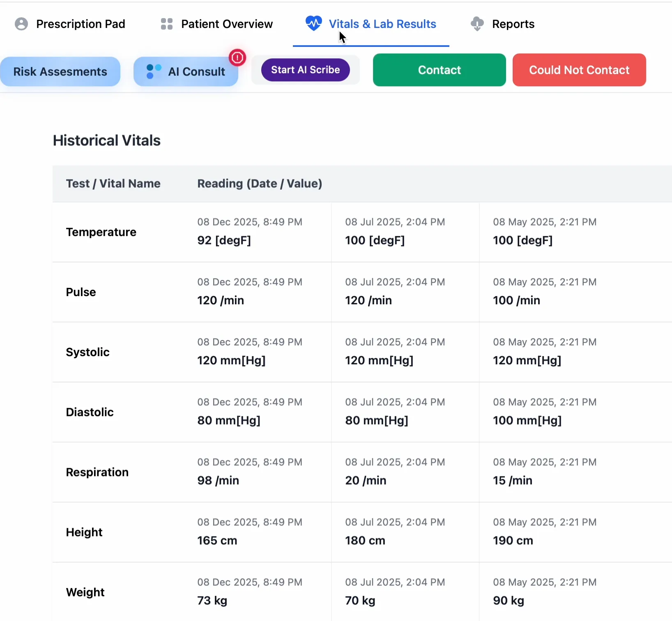This screenshot has width=672, height=621.
Task: Click the Start AI Scribe button
Action: (305, 69)
